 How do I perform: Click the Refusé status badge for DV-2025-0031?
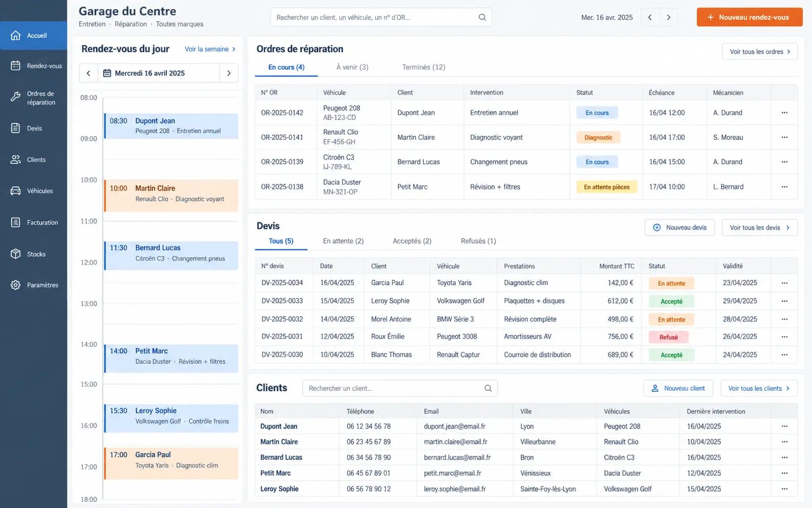point(669,337)
